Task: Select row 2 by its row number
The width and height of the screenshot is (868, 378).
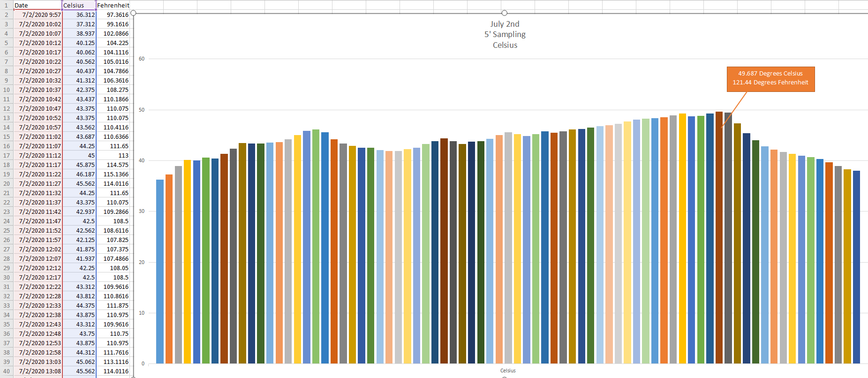Action: click(7, 15)
